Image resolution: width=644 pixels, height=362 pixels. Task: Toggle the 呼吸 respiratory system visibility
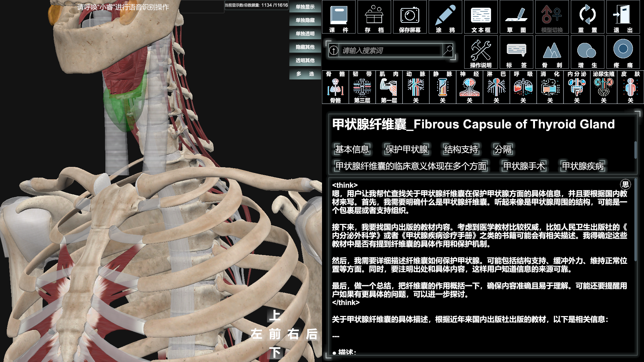point(523,87)
